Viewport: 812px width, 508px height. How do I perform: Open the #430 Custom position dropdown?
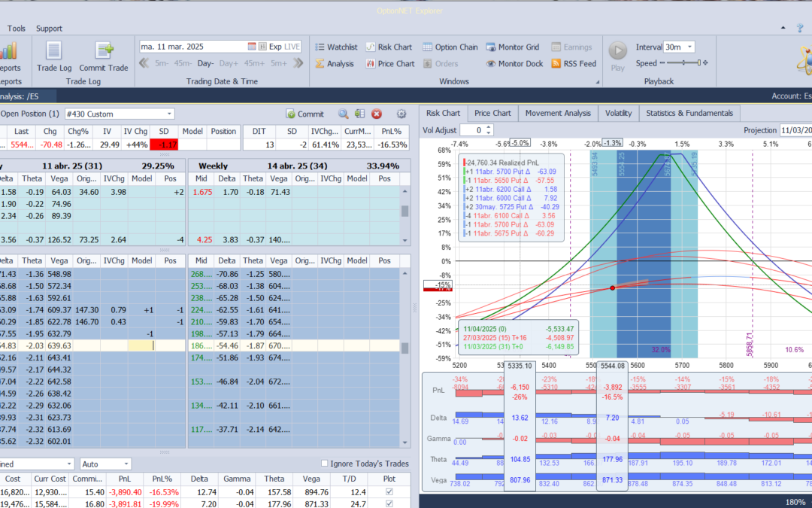[x=169, y=114]
